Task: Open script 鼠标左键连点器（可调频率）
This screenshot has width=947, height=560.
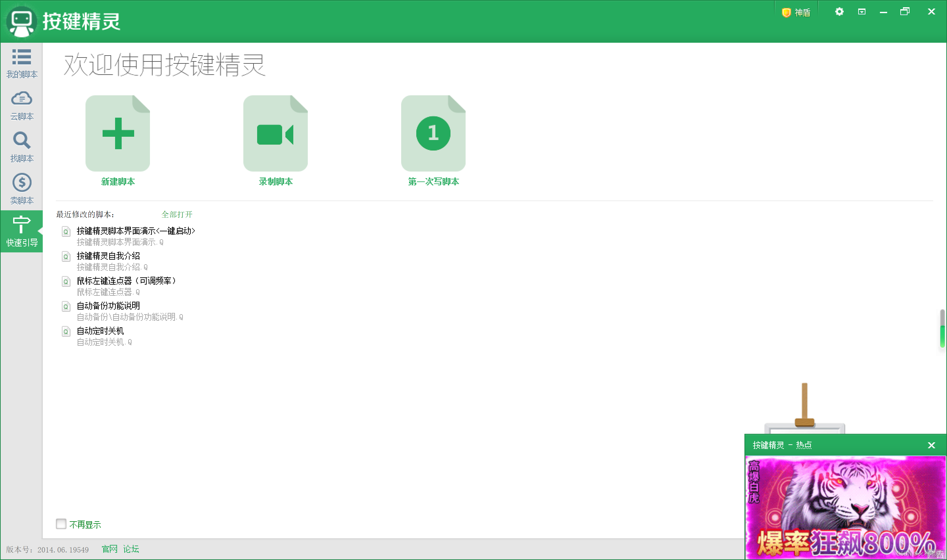Action: point(126,281)
